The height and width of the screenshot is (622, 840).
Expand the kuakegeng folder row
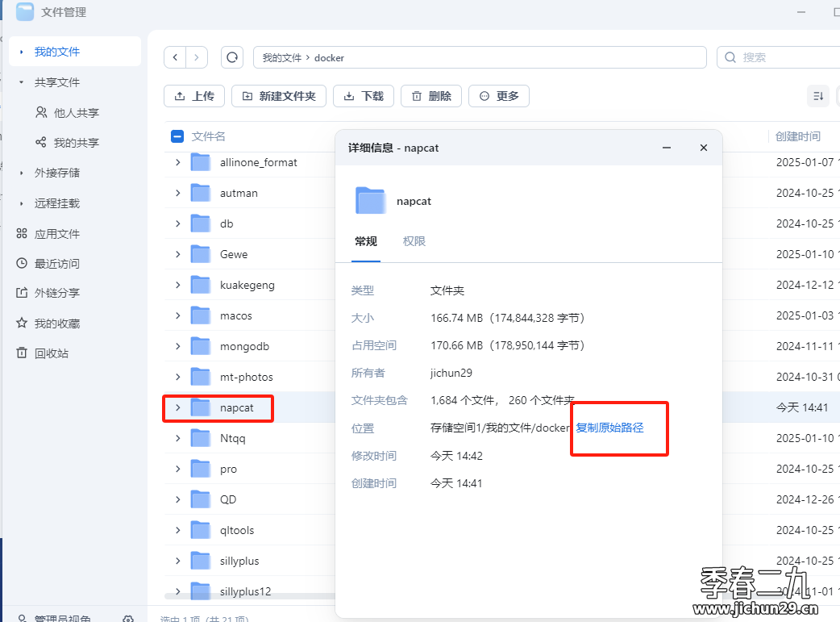(x=178, y=285)
